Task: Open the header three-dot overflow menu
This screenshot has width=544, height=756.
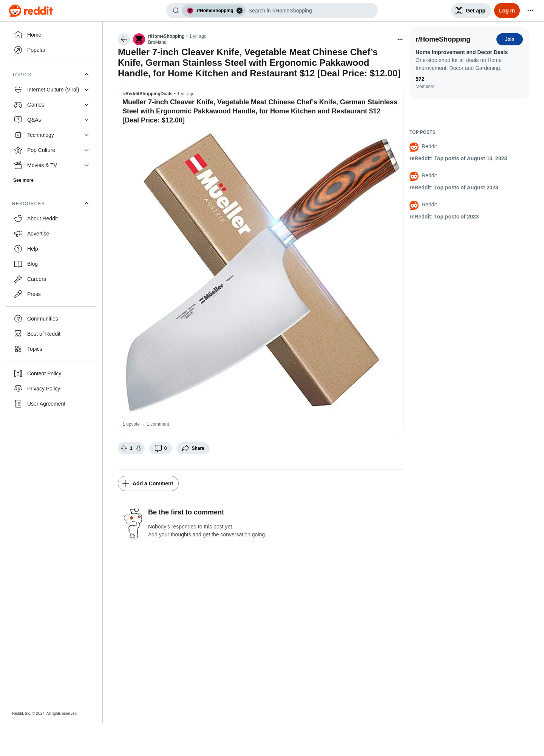Action: 530,11
